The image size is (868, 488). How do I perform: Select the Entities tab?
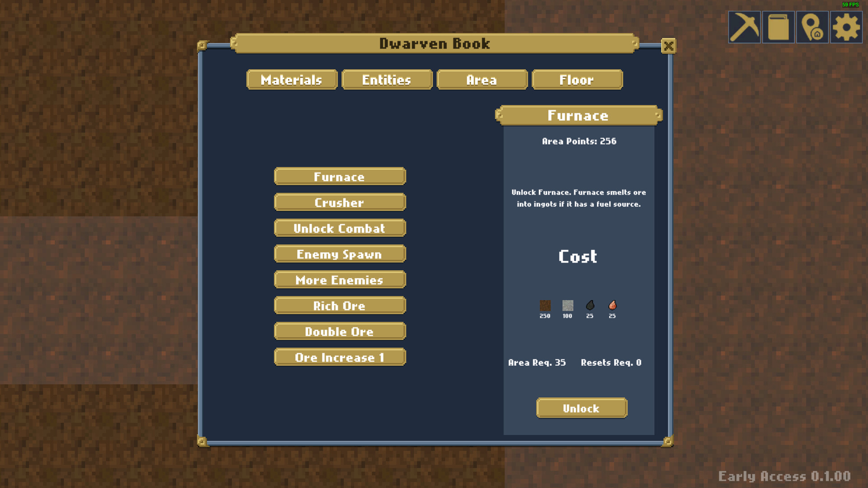click(x=386, y=79)
